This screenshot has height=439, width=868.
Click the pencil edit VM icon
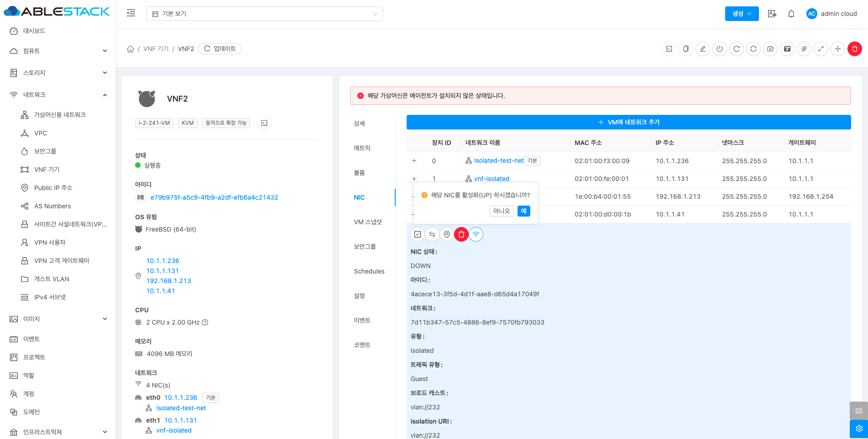(x=703, y=49)
